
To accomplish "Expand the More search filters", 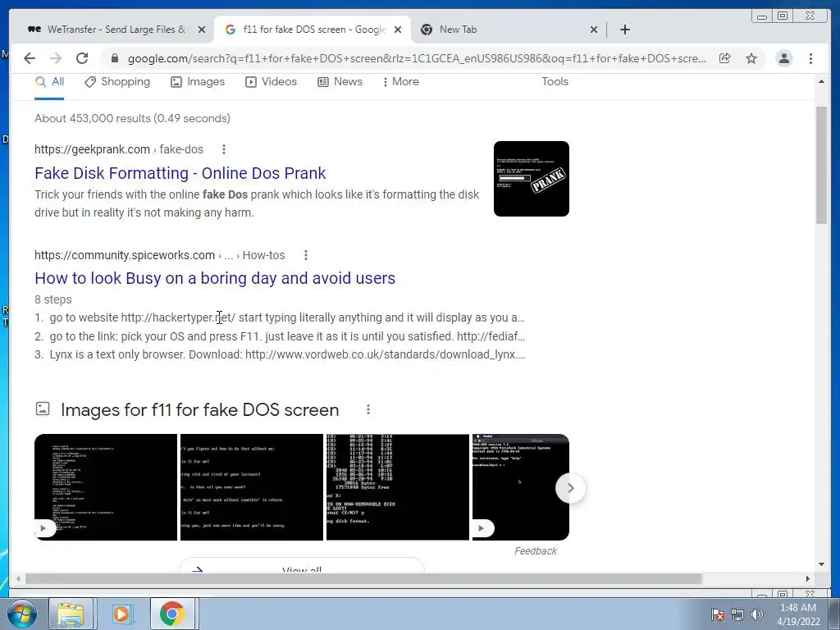I will click(x=400, y=82).
